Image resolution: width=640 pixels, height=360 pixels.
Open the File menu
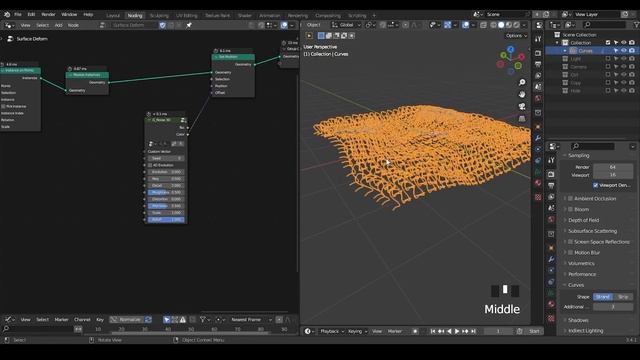click(18, 14)
